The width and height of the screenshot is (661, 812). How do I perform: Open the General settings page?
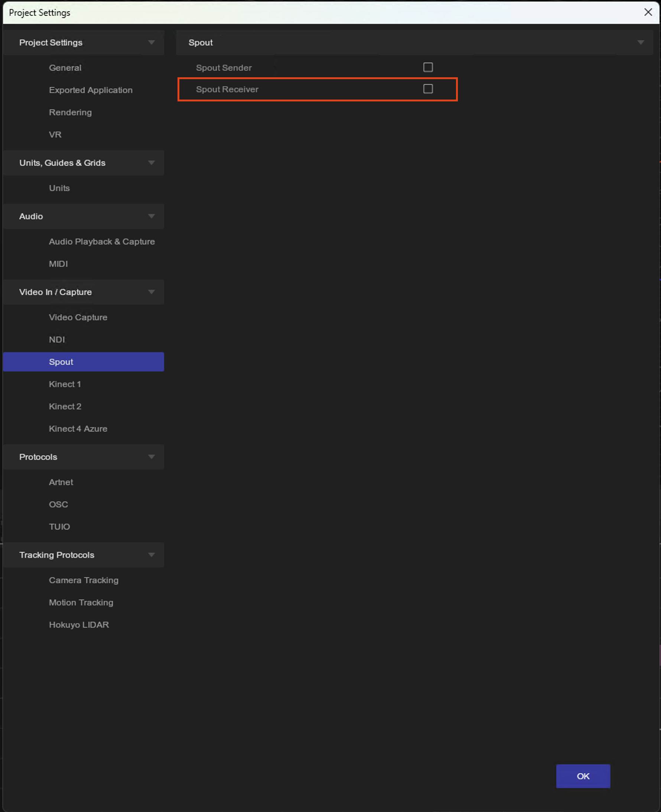(65, 68)
